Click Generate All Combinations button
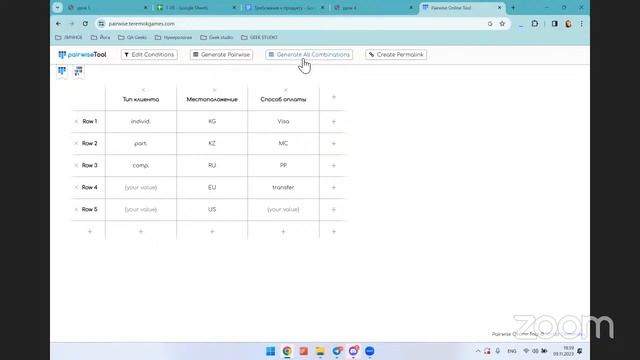 point(309,55)
